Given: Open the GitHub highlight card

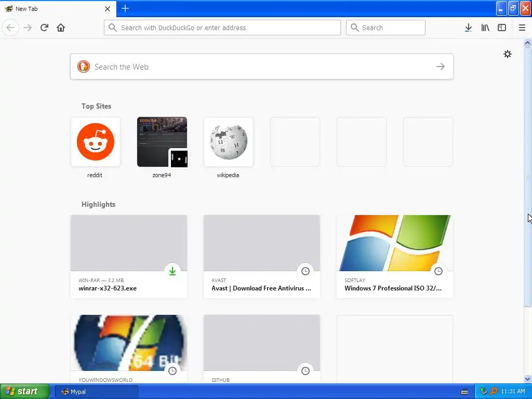Looking at the screenshot, I should (262, 349).
